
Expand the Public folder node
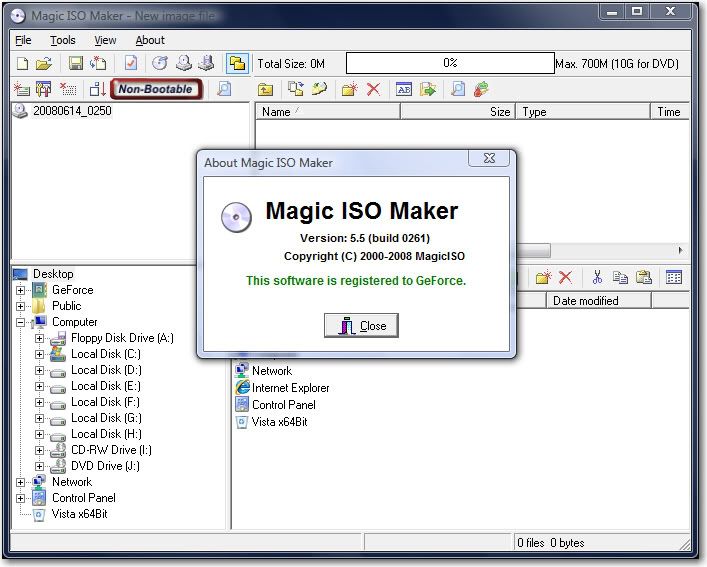20,306
